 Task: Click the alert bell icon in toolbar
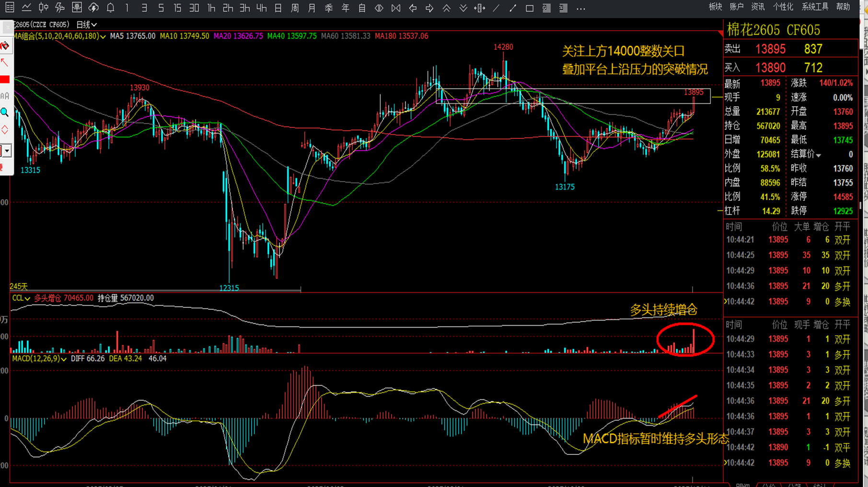click(110, 8)
